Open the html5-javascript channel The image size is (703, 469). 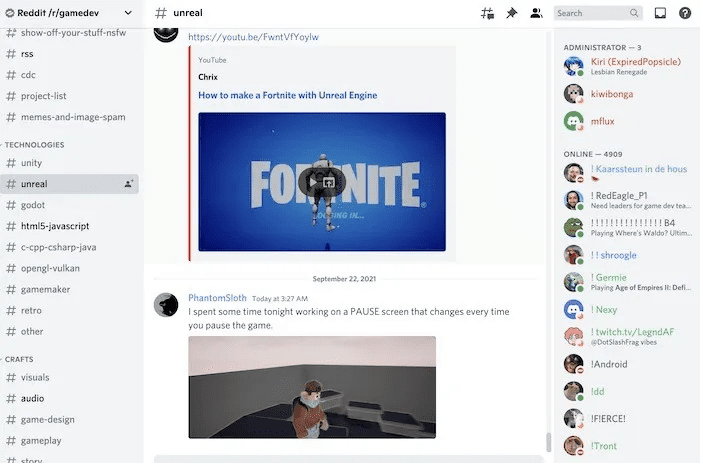pos(69,226)
